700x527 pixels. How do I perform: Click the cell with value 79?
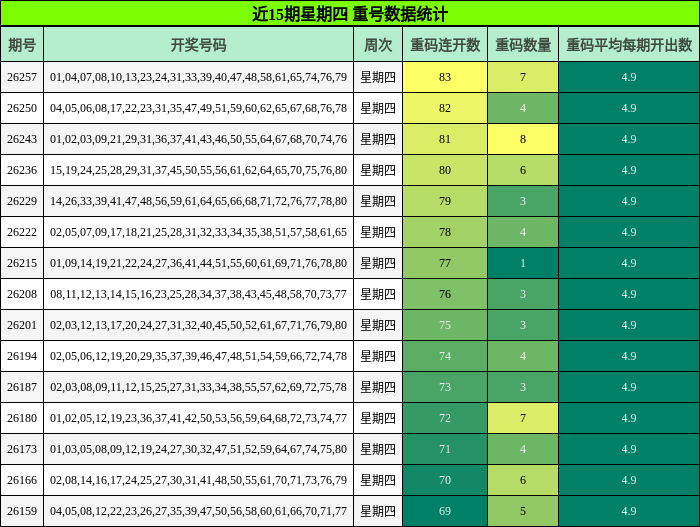pos(445,201)
